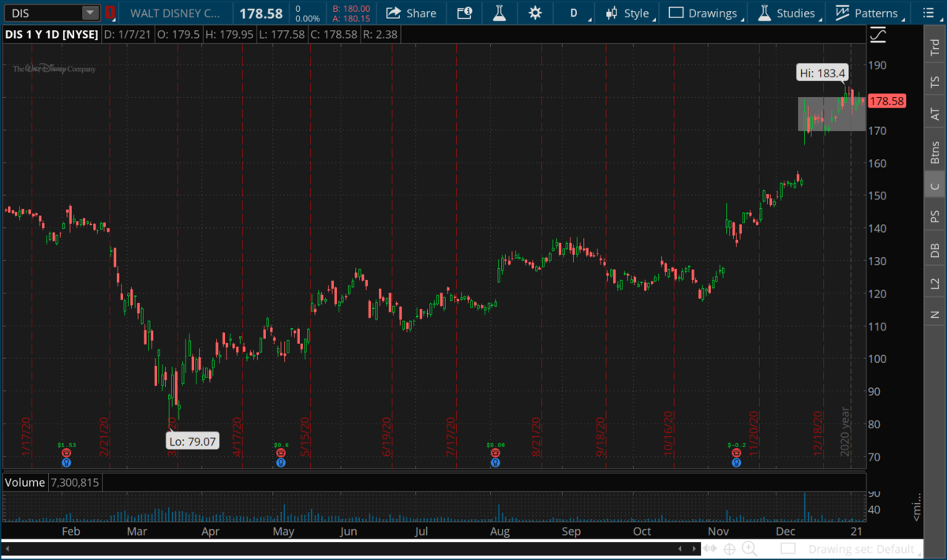Click the blue lightbulb icon under $-0.2

tap(736, 463)
